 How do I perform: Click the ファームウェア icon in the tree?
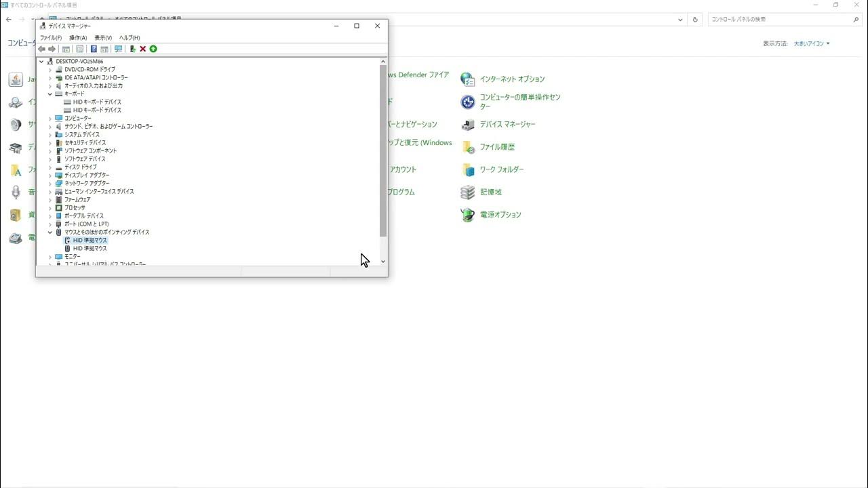tap(59, 199)
